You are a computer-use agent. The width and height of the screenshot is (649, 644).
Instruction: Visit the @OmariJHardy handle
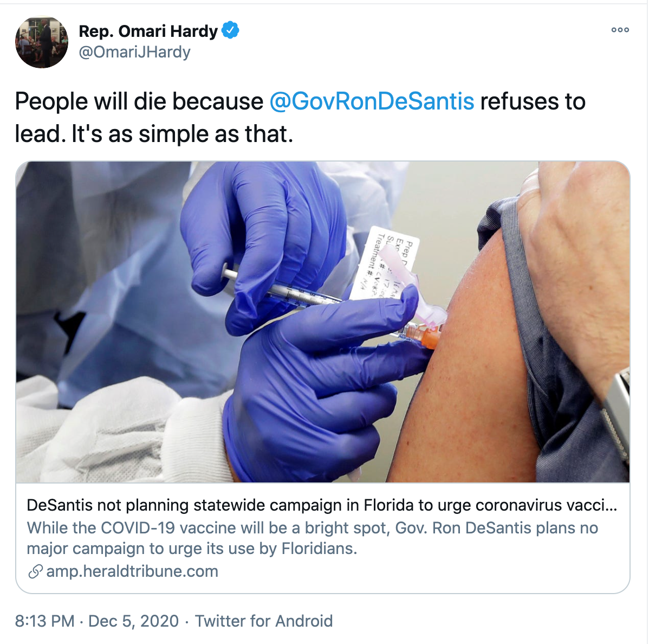pos(134,52)
